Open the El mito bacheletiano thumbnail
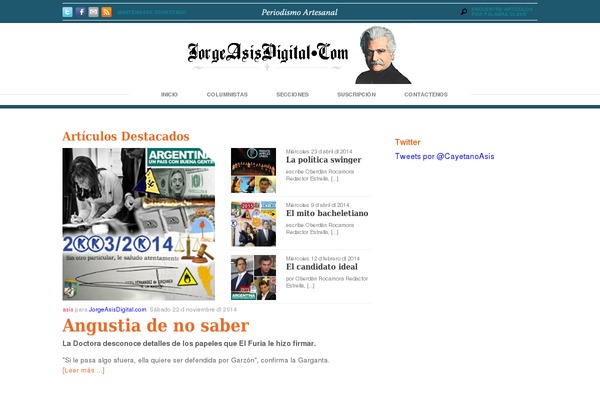600x400 pixels. point(253,224)
